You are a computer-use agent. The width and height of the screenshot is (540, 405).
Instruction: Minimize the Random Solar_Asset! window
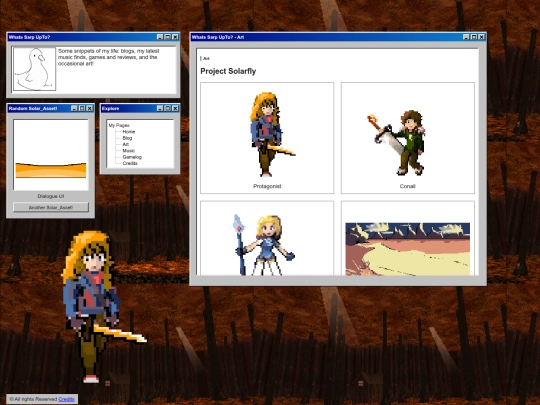pyautogui.click(x=74, y=108)
